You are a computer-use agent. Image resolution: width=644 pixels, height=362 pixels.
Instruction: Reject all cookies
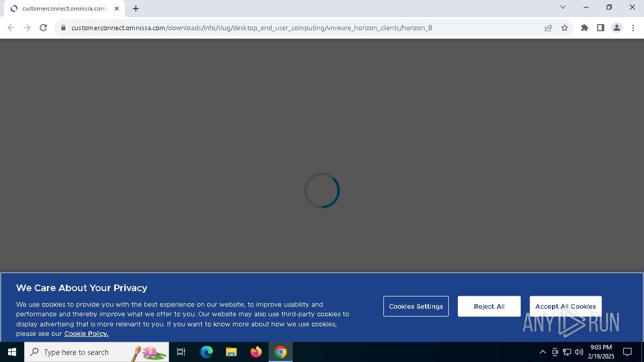click(x=489, y=306)
